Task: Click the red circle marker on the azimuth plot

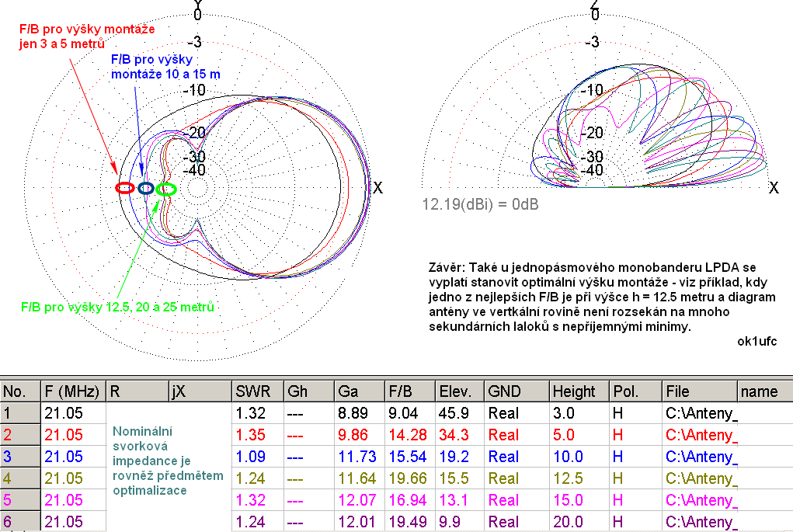Action: (x=124, y=187)
